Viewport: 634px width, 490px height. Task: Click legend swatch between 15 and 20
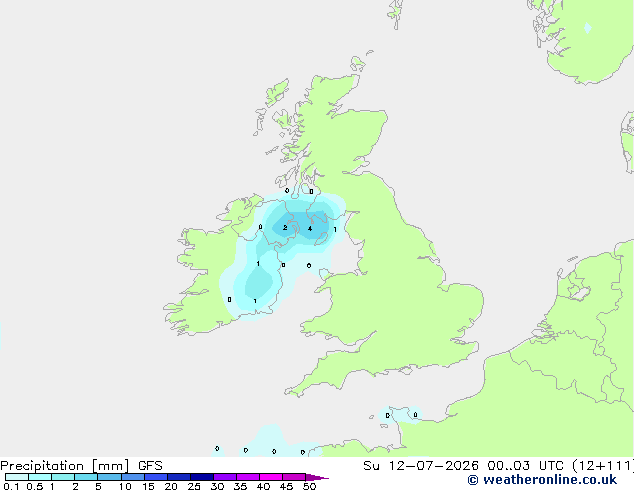tap(156, 477)
